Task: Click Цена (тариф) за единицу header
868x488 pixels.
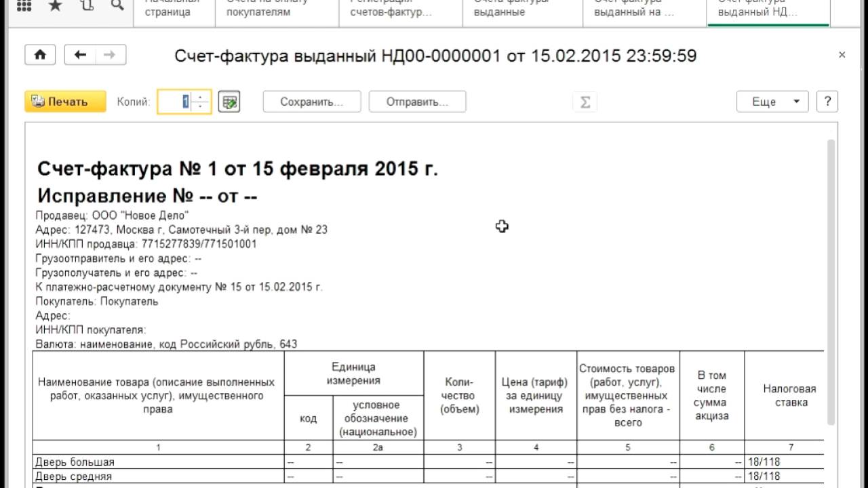Action: [x=536, y=396]
